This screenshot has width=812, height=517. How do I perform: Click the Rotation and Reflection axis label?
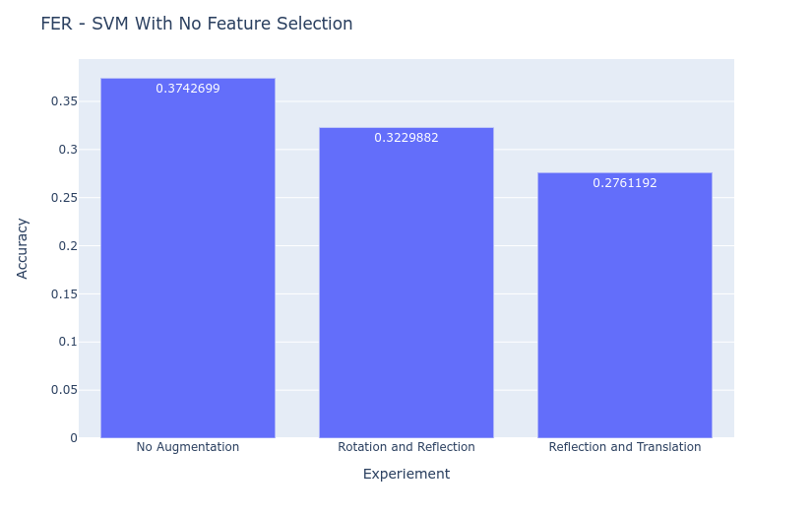coord(406,447)
